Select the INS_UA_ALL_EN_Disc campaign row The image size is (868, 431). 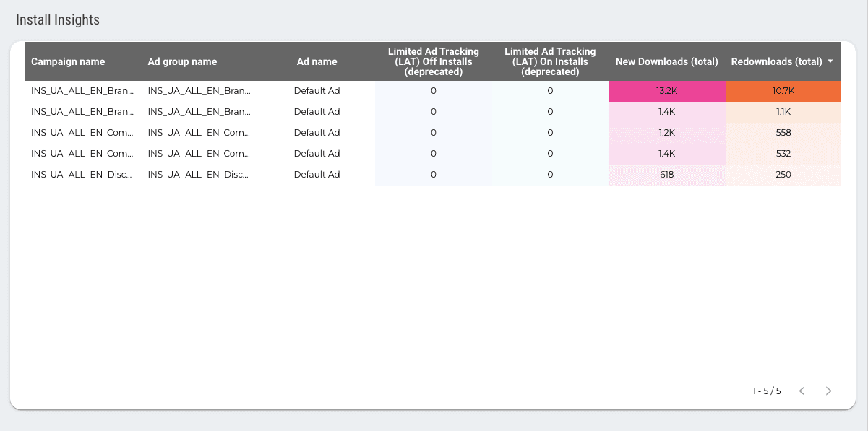coord(82,174)
